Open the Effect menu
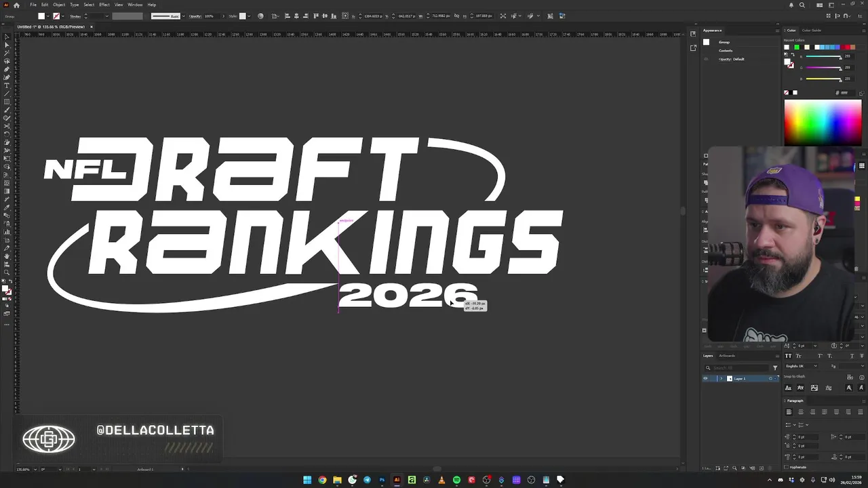Viewport: 868px width, 488px height. point(104,5)
